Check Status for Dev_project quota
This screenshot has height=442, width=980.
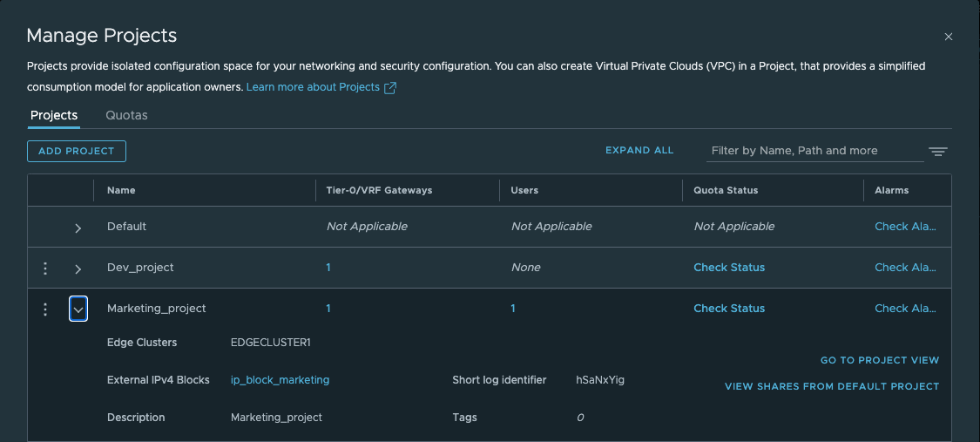coord(729,268)
